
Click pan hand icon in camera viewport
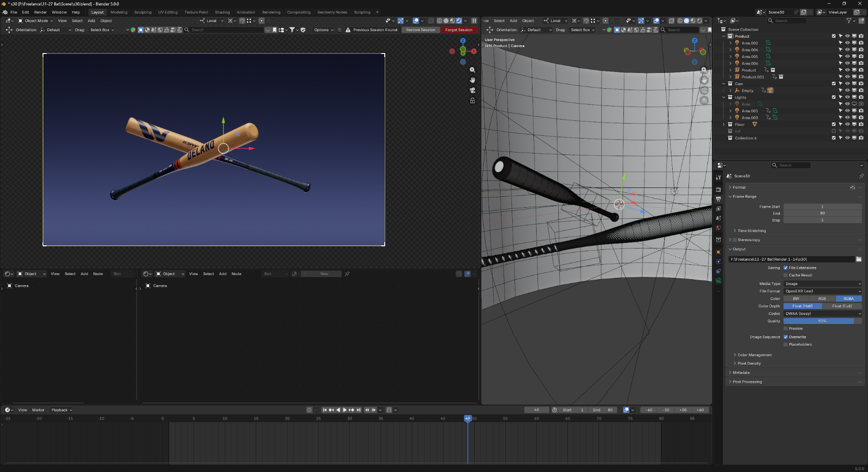[x=472, y=80]
